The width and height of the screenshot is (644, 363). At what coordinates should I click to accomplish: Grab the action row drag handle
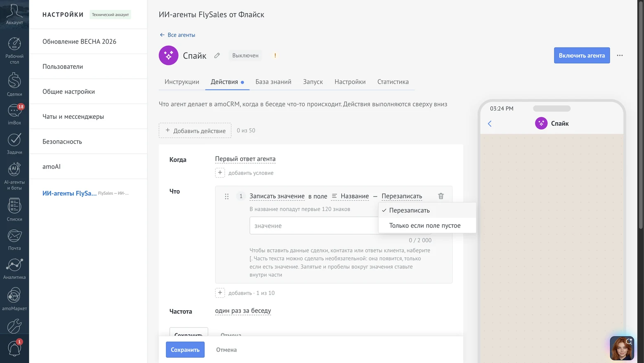click(x=227, y=196)
